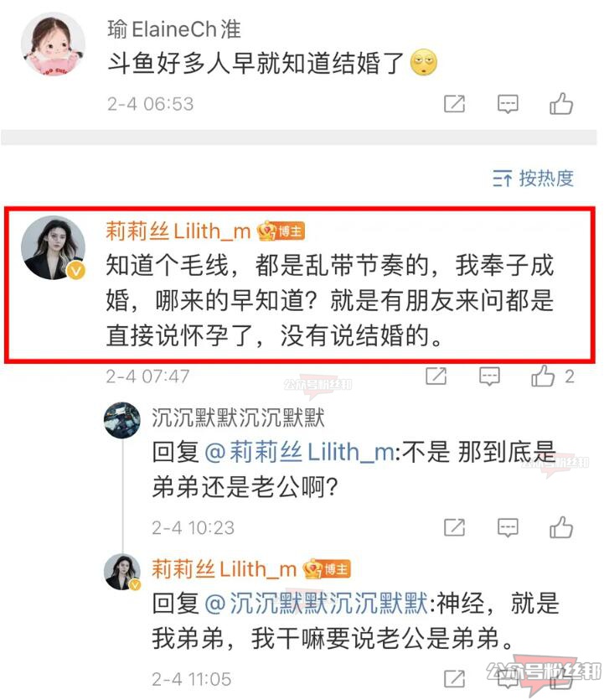
Task: Like 沉沉默默沉沉默默's reply at 2-4 10:23
Action: (x=561, y=527)
